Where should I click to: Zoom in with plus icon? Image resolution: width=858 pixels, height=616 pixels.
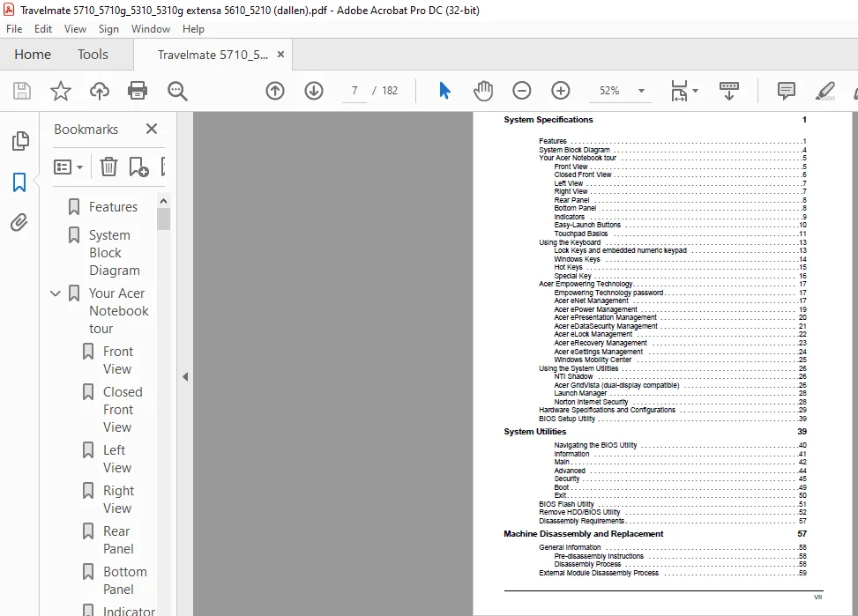[x=560, y=91]
